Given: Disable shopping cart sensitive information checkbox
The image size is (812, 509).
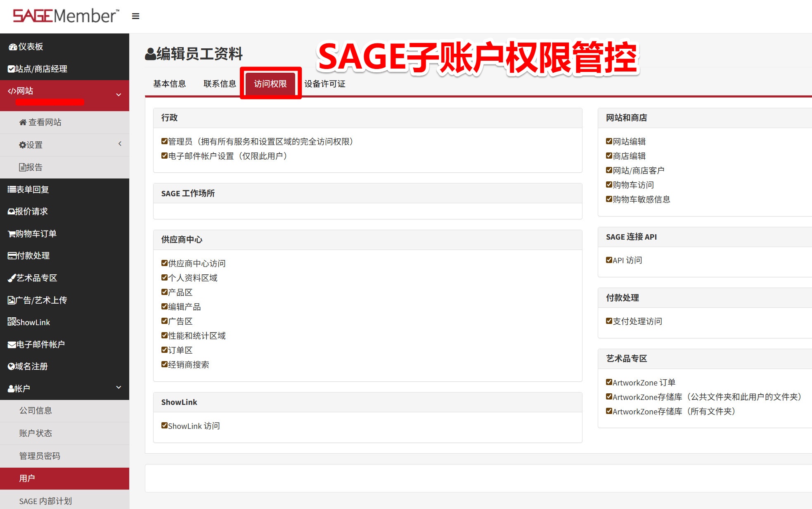Looking at the screenshot, I should click(x=609, y=199).
